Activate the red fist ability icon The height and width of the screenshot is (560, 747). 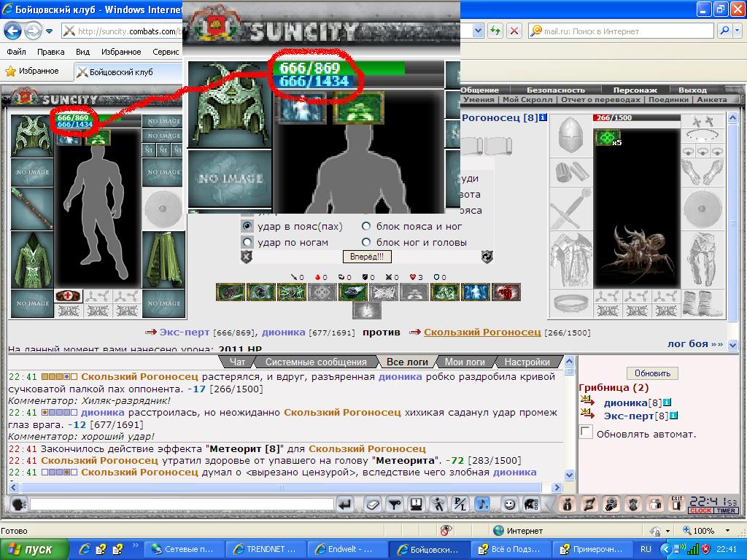pos(506,292)
